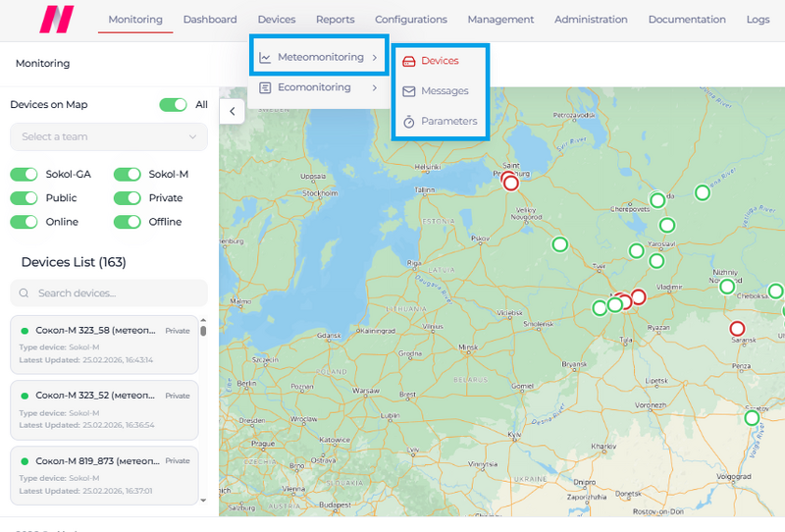
Task: Choose Meteomonitoring from the Devices dropdown
Action: pos(319,57)
